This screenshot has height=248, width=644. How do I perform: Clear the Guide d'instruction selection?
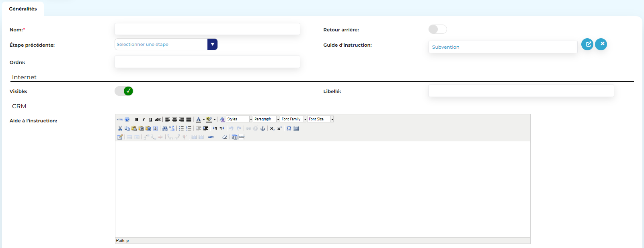pyautogui.click(x=601, y=44)
